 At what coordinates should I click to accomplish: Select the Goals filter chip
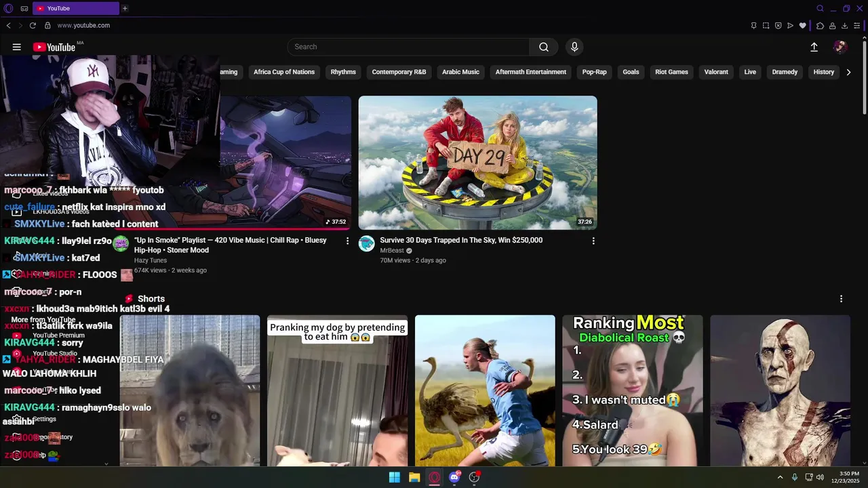(x=631, y=72)
